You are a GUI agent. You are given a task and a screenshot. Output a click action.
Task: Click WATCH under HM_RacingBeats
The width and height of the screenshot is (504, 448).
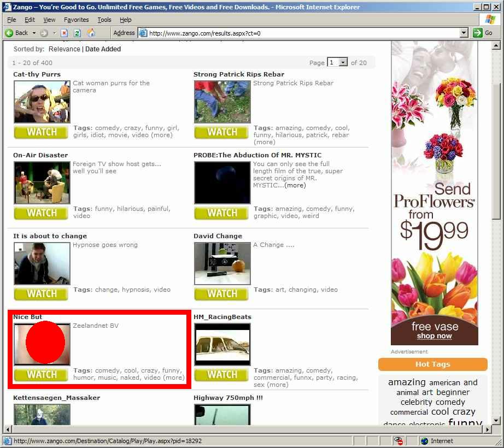(x=221, y=375)
